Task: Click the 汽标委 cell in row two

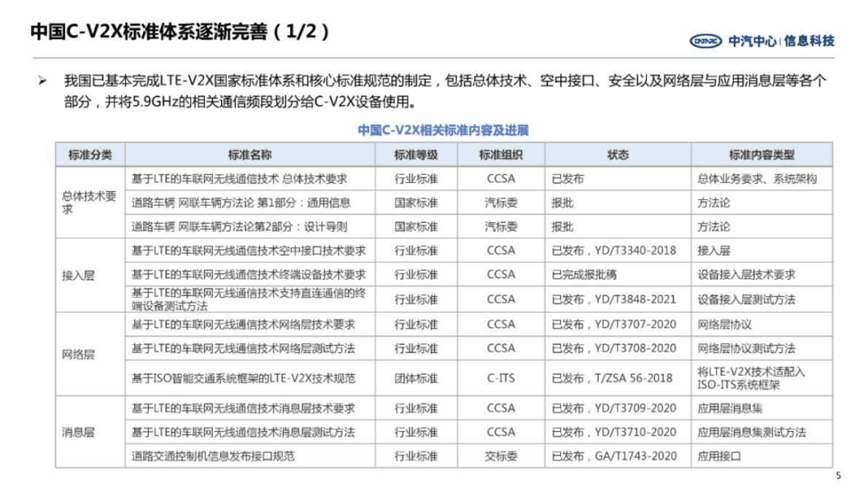Action: [501, 202]
